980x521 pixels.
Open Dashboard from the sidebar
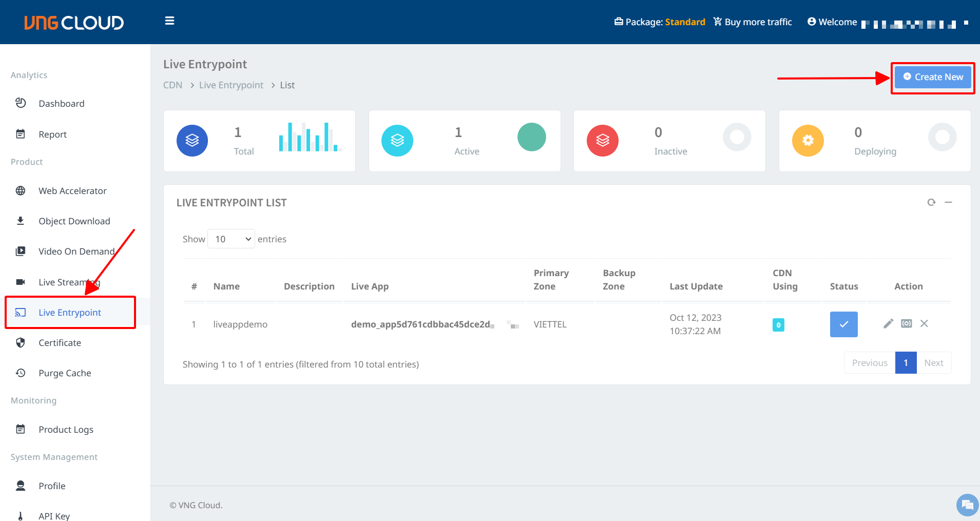tap(61, 104)
